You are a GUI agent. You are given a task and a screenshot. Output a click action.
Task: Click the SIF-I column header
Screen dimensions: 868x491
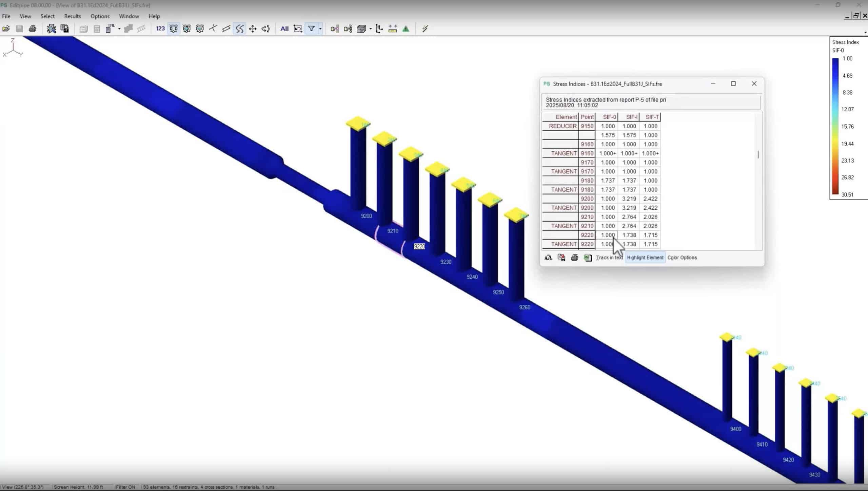[631, 117]
